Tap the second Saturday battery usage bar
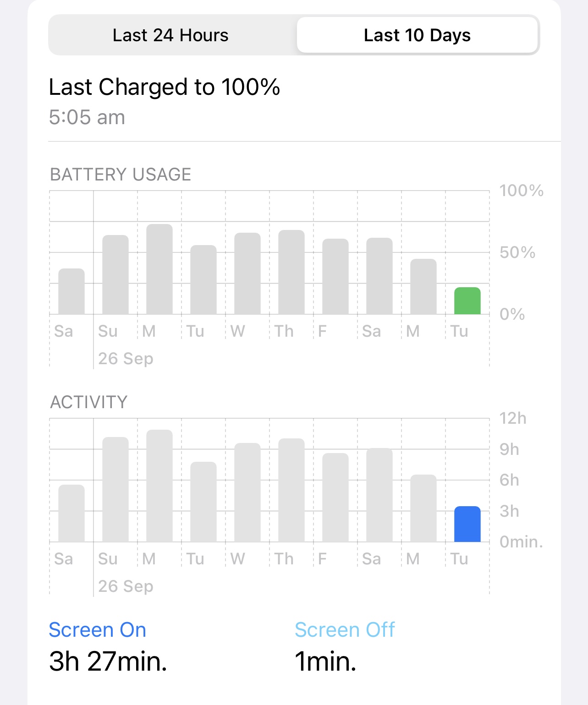 coord(379,276)
